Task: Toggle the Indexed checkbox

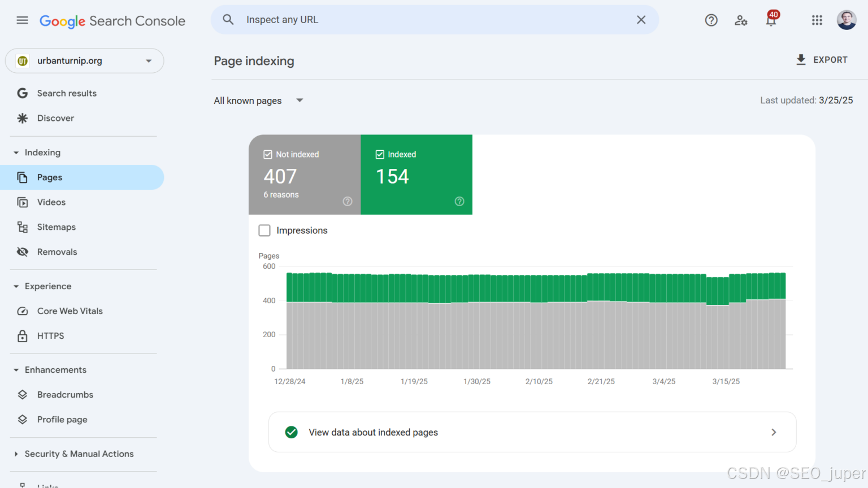Action: tap(380, 154)
